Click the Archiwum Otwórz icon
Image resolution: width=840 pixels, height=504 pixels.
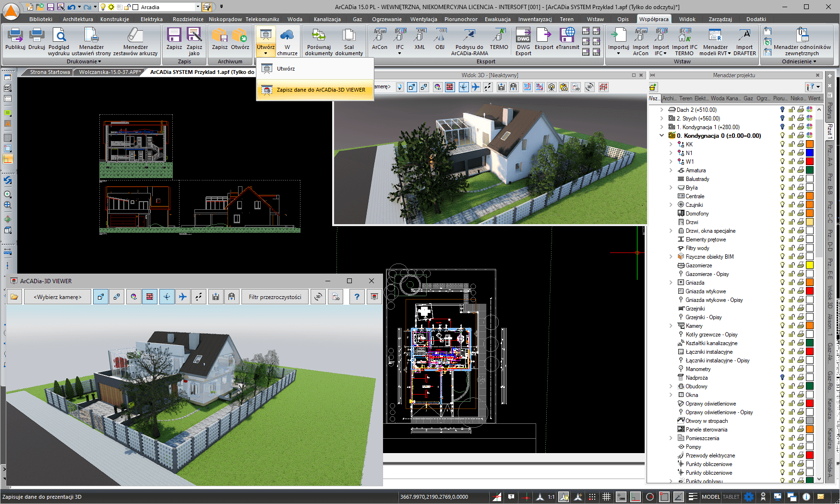(x=240, y=36)
